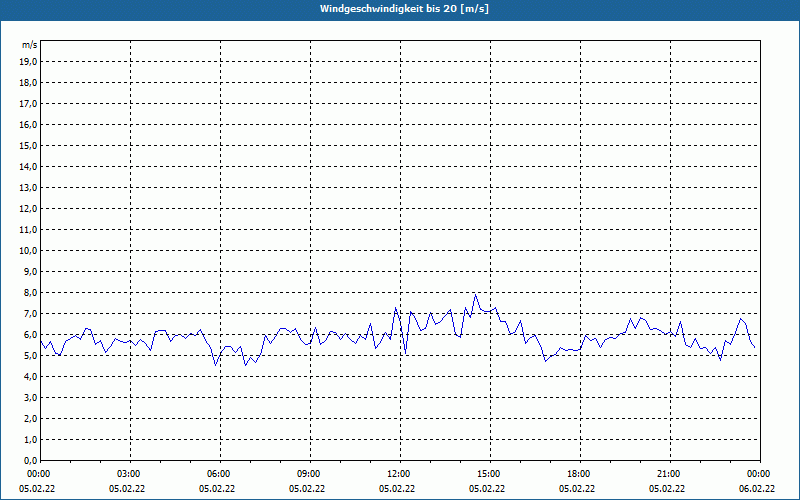This screenshot has height=500, width=800.
Task: Click the 19,0 y-axis label
Action: [x=29, y=62]
